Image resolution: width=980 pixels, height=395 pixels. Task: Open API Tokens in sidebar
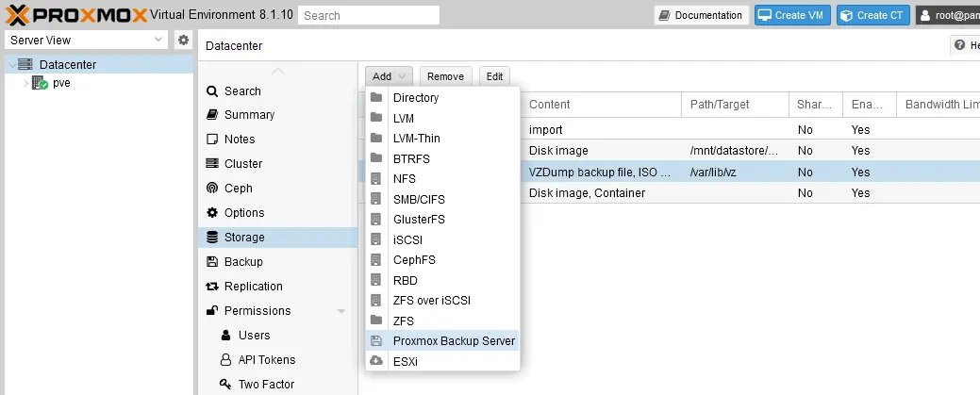pos(277,360)
